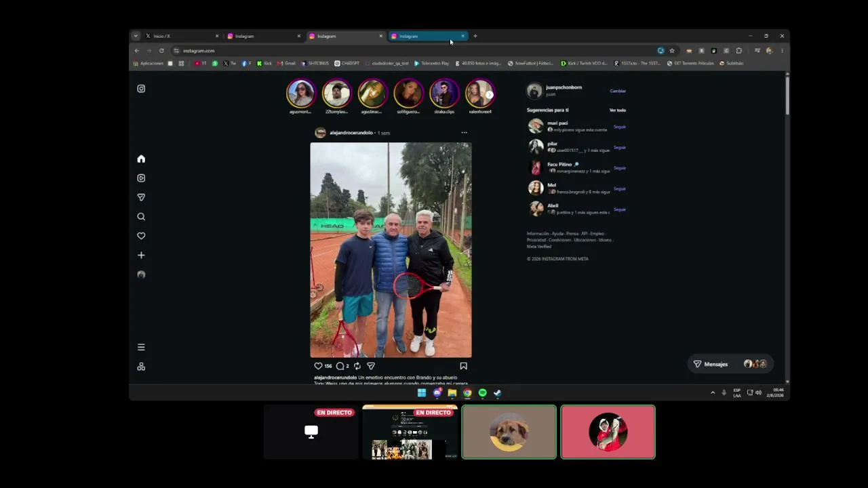Open the post's three-dot options menu
The width and height of the screenshot is (868, 488).
(x=464, y=133)
